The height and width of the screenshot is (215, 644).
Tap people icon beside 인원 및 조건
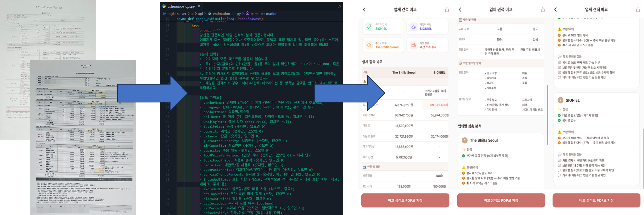coord(365,167)
